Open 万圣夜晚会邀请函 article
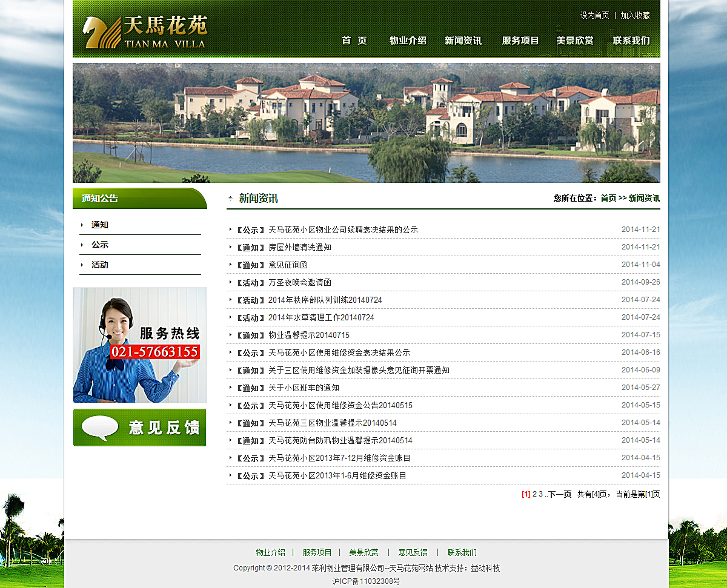This screenshot has width=727, height=588. pyautogui.click(x=300, y=283)
